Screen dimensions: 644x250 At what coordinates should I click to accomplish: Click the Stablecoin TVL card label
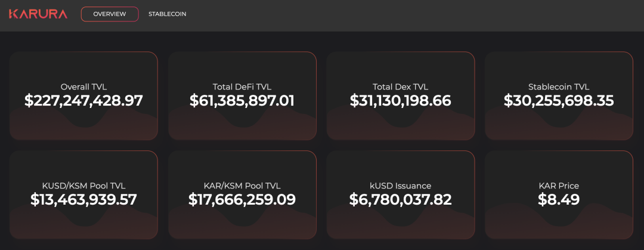pos(559,87)
